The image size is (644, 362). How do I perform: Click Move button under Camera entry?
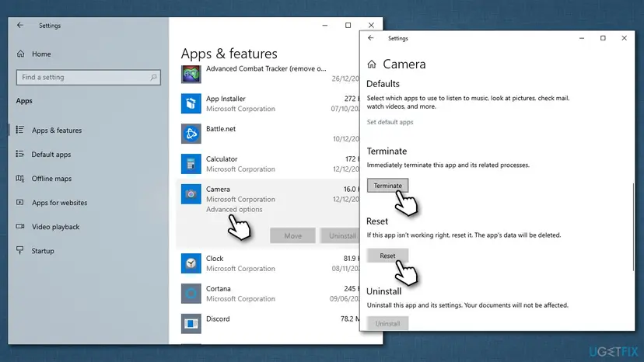[293, 235]
